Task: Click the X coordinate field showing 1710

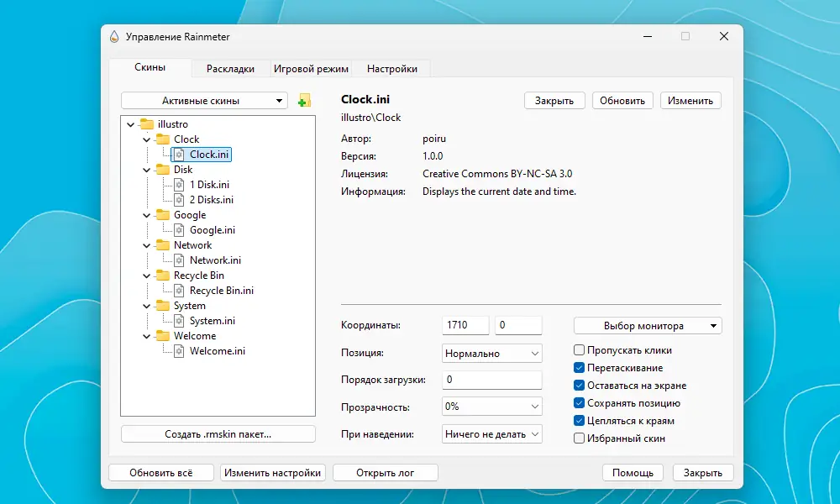Action: click(x=465, y=325)
